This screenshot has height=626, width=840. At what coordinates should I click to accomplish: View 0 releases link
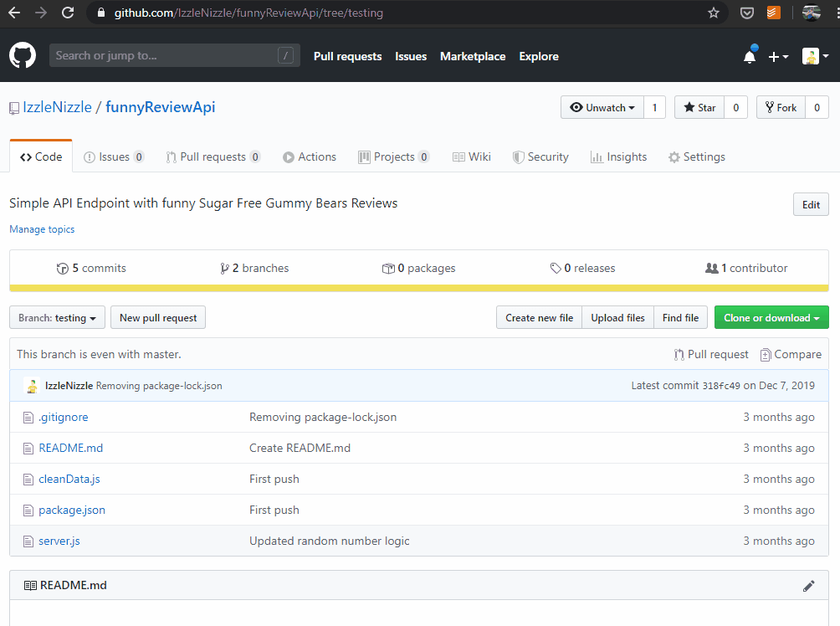point(583,268)
